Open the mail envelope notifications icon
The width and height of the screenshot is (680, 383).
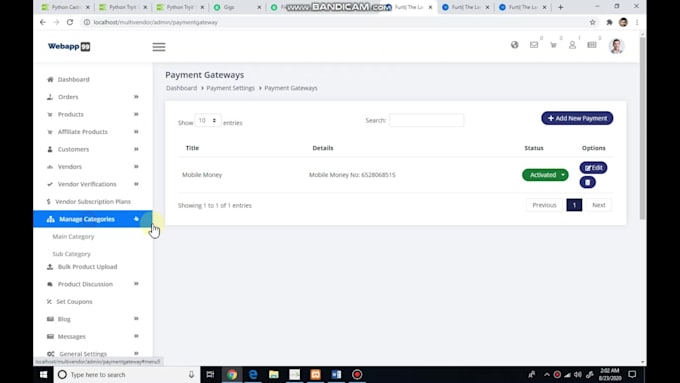(534, 45)
